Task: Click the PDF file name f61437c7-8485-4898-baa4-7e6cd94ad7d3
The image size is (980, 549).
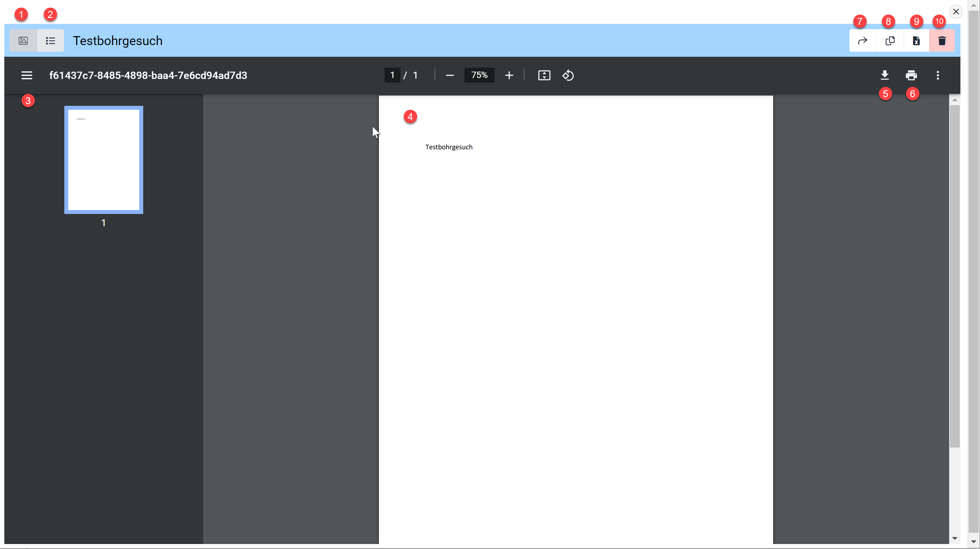Action: coord(148,75)
